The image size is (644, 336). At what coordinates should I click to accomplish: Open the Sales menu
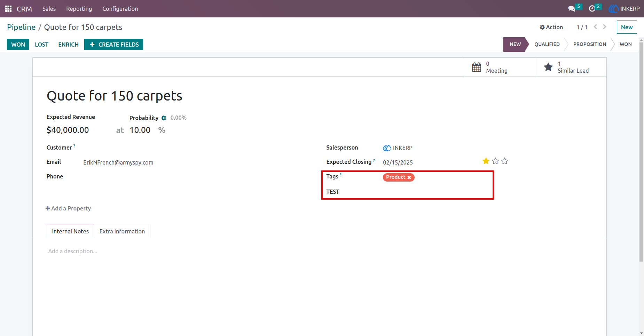[x=49, y=9]
